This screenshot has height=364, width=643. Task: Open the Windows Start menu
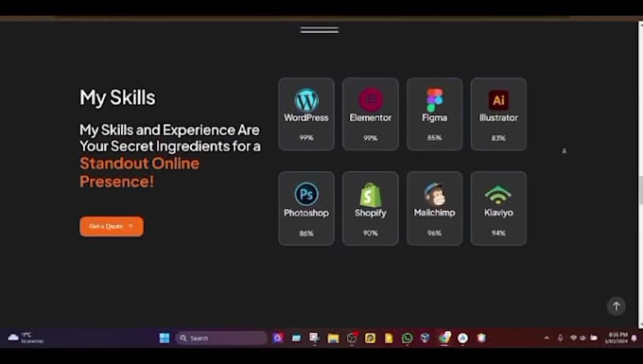click(x=165, y=338)
